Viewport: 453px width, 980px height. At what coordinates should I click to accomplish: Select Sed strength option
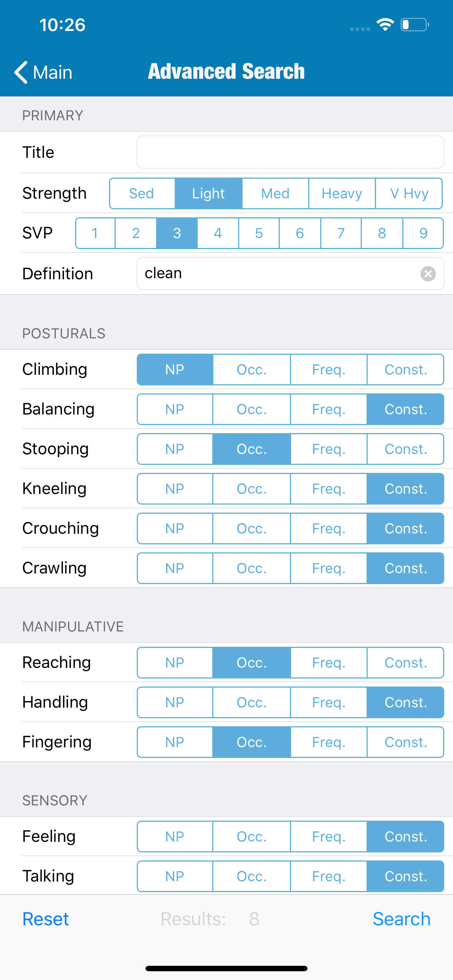click(x=142, y=194)
